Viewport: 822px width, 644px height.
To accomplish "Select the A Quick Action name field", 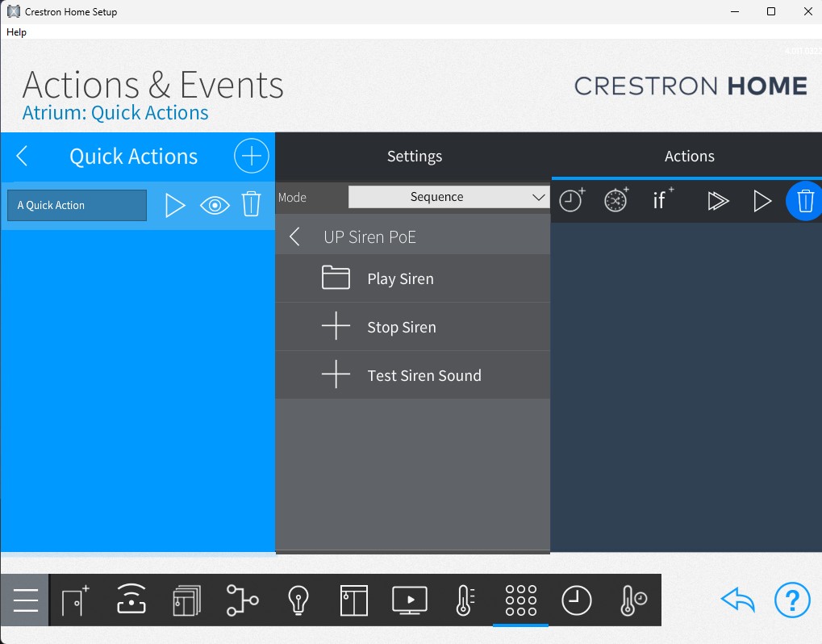I will click(x=77, y=205).
